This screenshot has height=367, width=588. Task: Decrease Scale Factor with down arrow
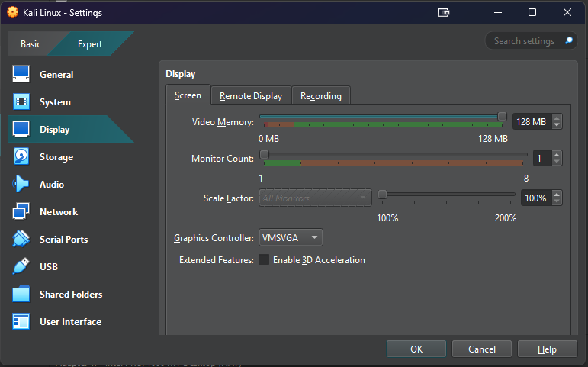point(557,201)
